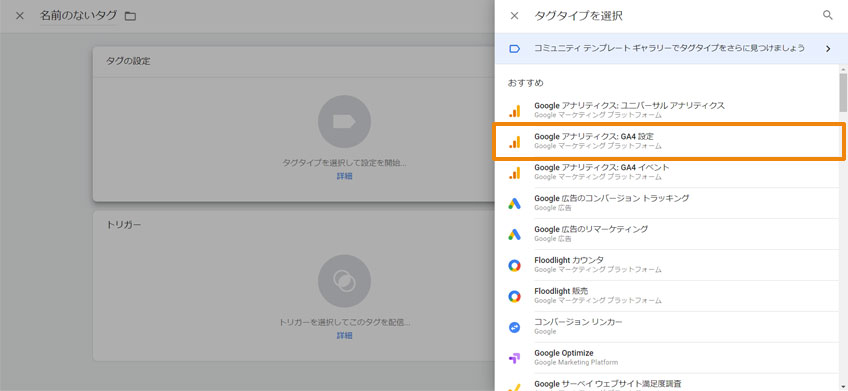Click Floodlight カウンタ icon
Viewport: 848px width, 391px height.
tap(514, 266)
